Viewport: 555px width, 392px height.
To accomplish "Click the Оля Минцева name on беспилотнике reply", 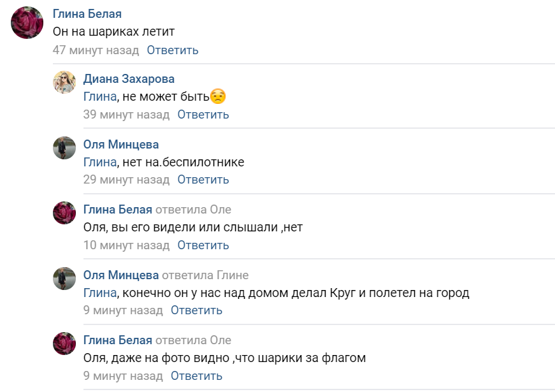I will (121, 145).
